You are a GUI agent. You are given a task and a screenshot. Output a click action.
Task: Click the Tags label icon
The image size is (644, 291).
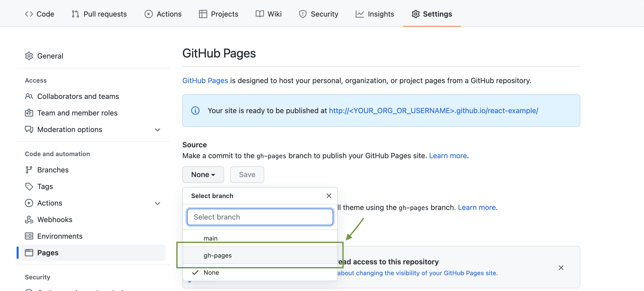point(29,186)
